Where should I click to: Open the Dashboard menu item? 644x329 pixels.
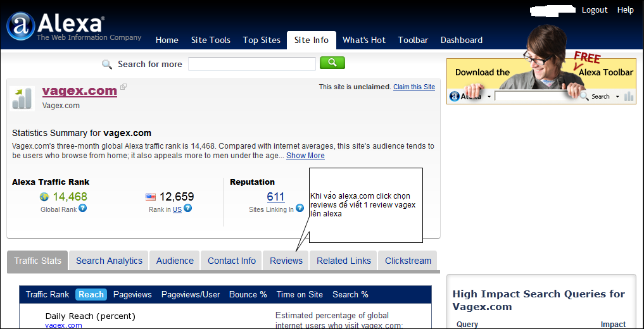point(461,40)
